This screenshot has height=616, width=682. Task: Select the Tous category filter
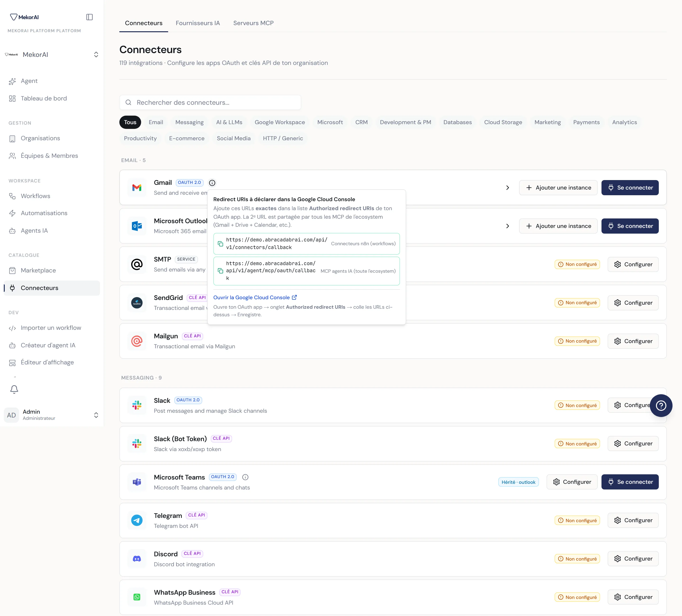pos(130,122)
